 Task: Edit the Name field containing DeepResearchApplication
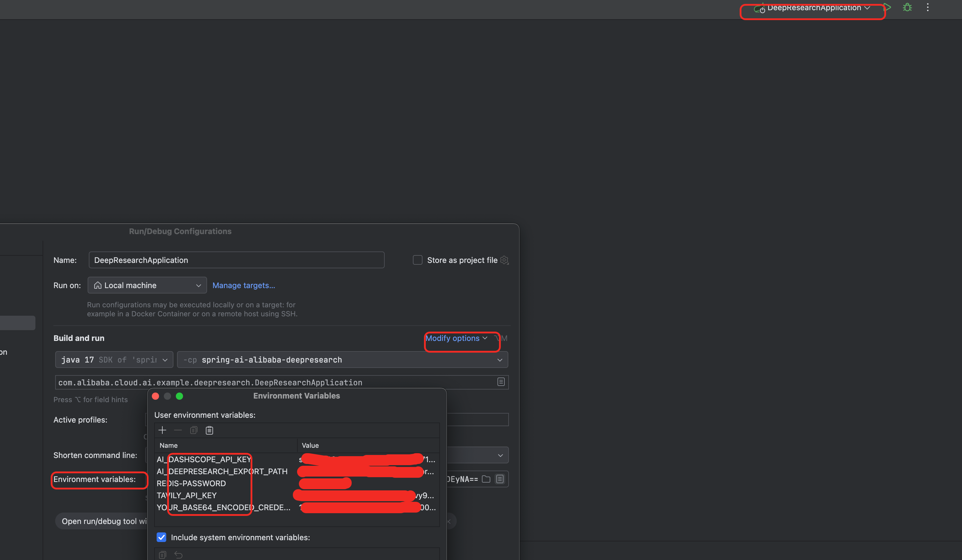pyautogui.click(x=236, y=260)
